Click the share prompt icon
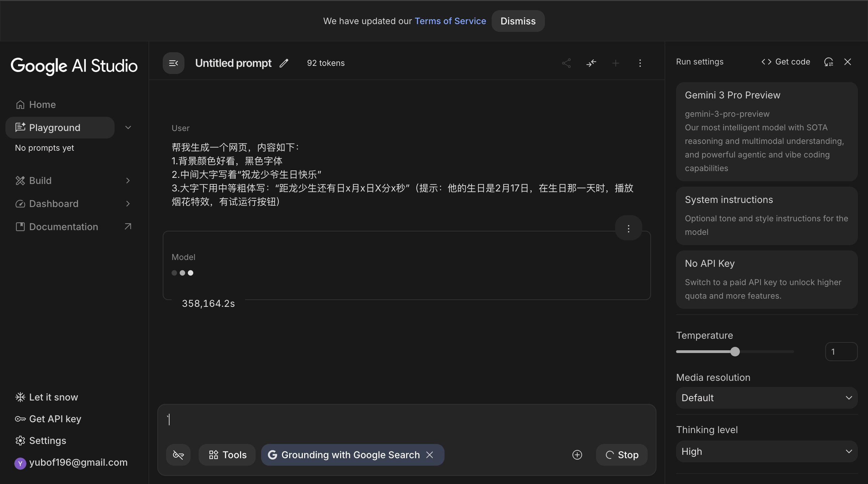 point(566,63)
